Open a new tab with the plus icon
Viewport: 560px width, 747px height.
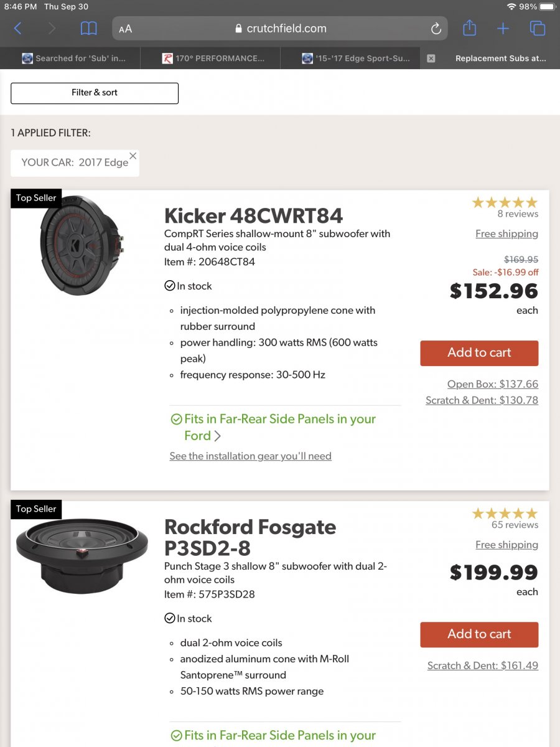tap(503, 29)
